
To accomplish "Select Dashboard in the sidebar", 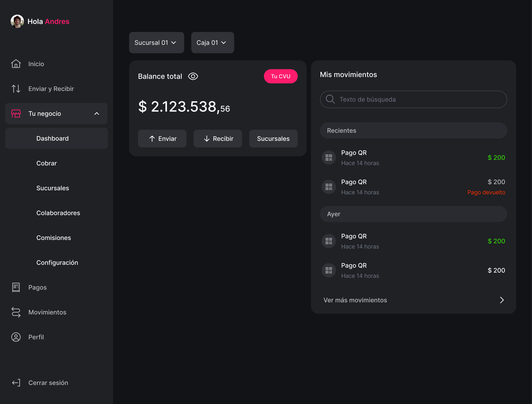I will point(56,138).
